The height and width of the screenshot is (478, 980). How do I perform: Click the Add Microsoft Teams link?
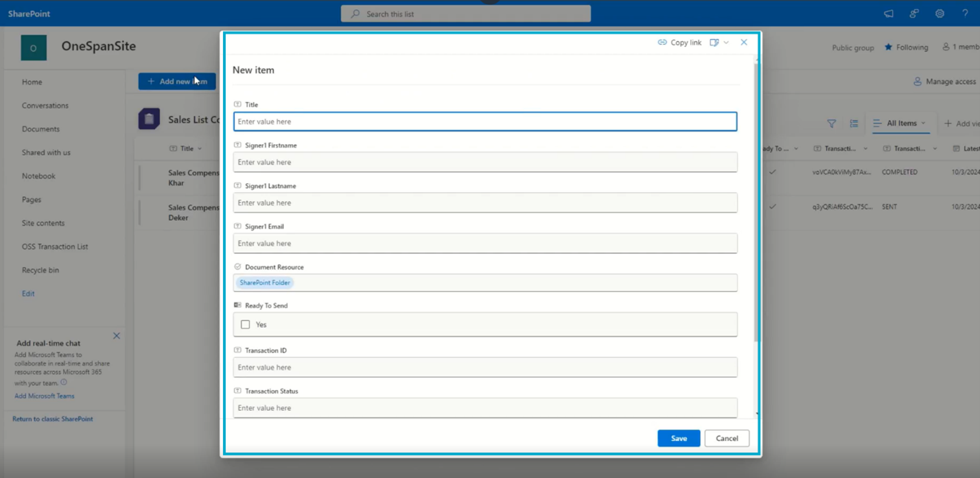[x=45, y=396]
